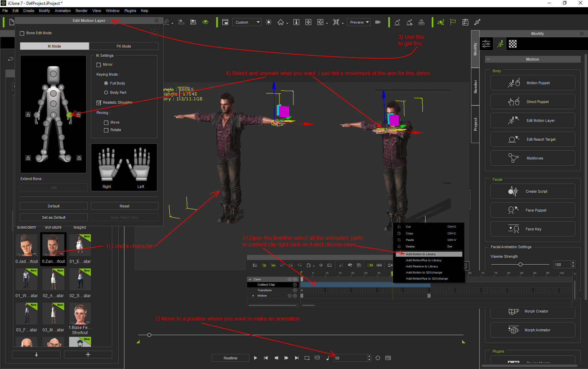This screenshot has width=588, height=369.
Task: Click the Face Key button
Action: (x=533, y=229)
